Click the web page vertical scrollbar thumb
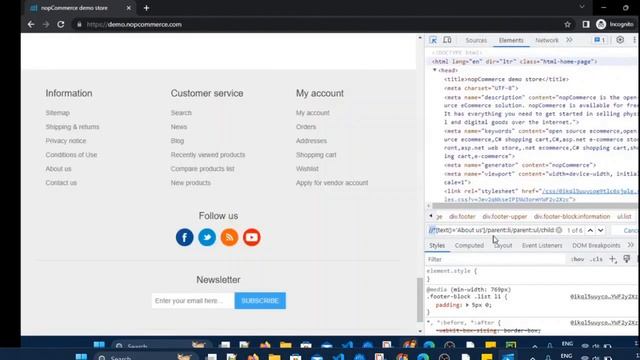This screenshot has height=360, width=640. tap(420, 300)
